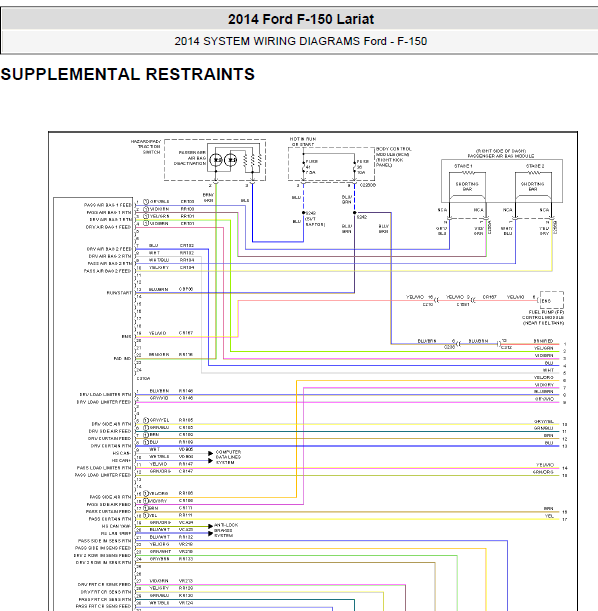The image size is (598, 611).
Task: Click the 'C310A' connector label
Action: coord(143,378)
